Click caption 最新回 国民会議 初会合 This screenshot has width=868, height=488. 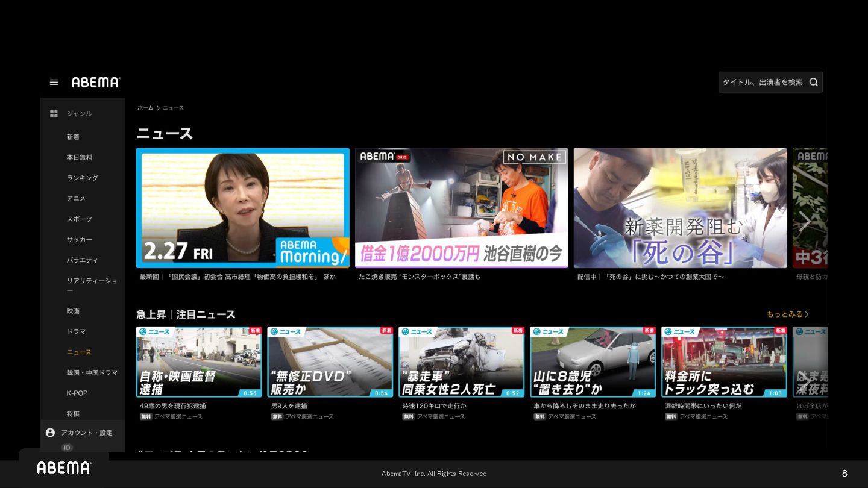point(238,277)
